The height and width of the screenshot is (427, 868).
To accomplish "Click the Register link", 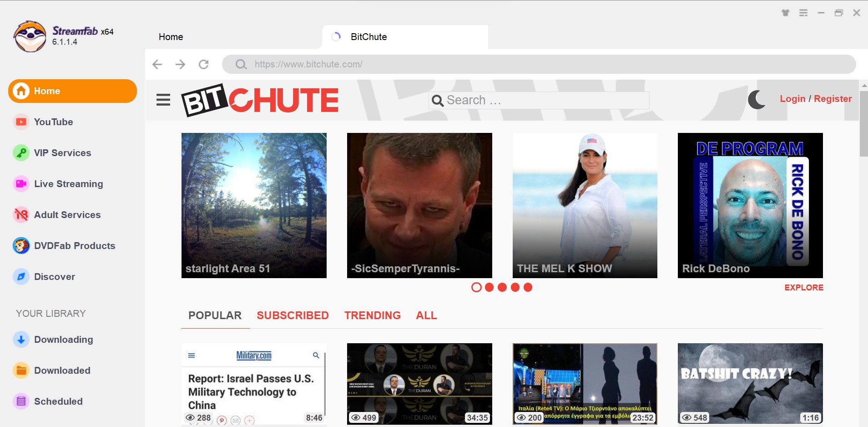I will coord(833,99).
